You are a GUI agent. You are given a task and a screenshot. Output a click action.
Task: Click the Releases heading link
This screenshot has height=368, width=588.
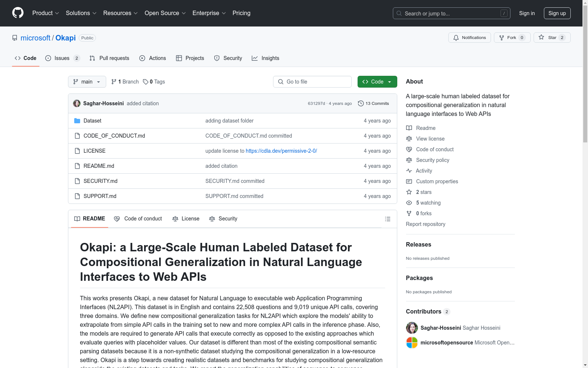click(x=419, y=244)
